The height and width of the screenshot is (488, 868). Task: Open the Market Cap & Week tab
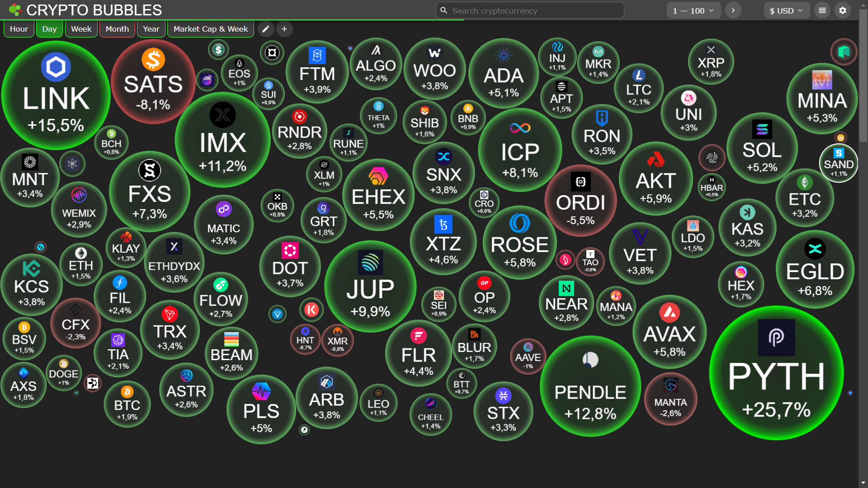pos(211,29)
